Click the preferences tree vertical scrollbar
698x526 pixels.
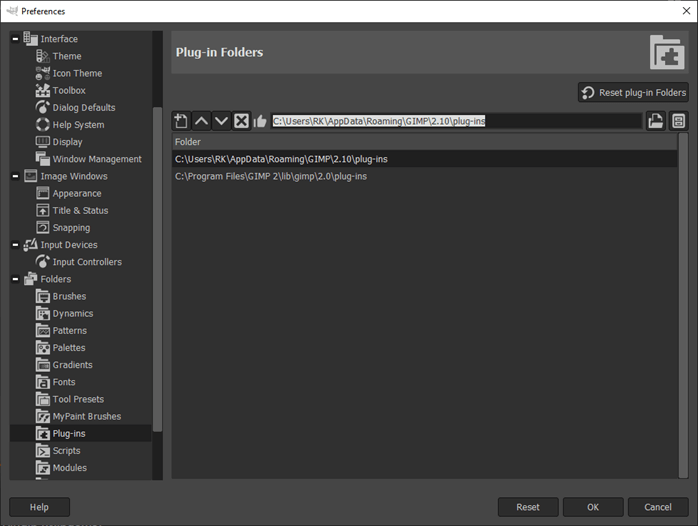coord(158,269)
